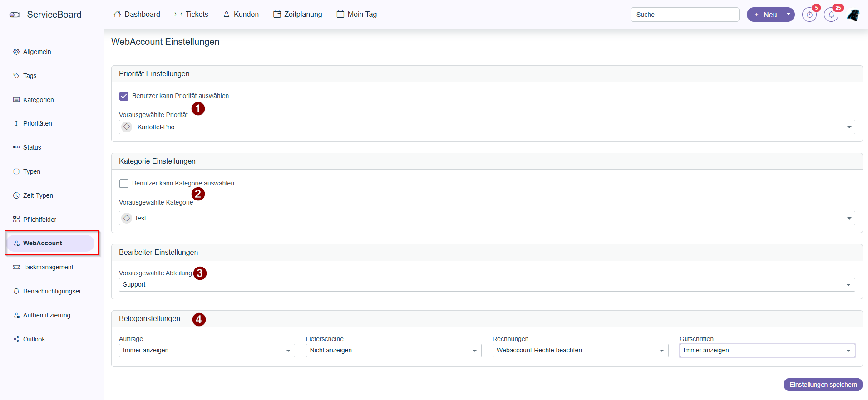The image size is (868, 400).
Task: Expand the Rechnungen dropdown
Action: point(580,351)
